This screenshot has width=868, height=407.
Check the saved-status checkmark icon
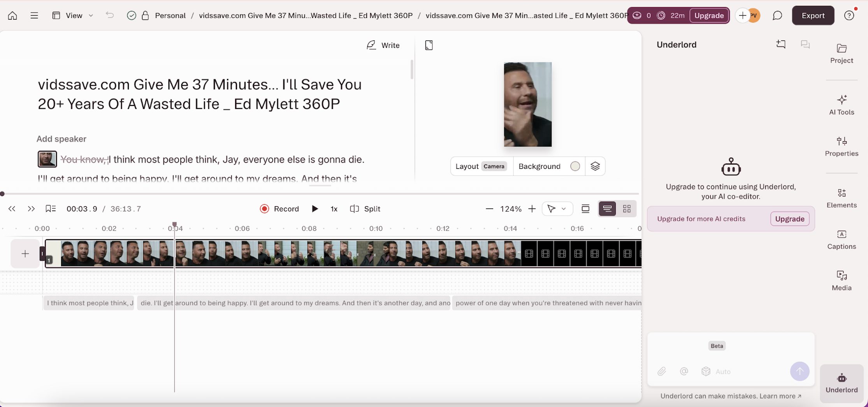(132, 16)
